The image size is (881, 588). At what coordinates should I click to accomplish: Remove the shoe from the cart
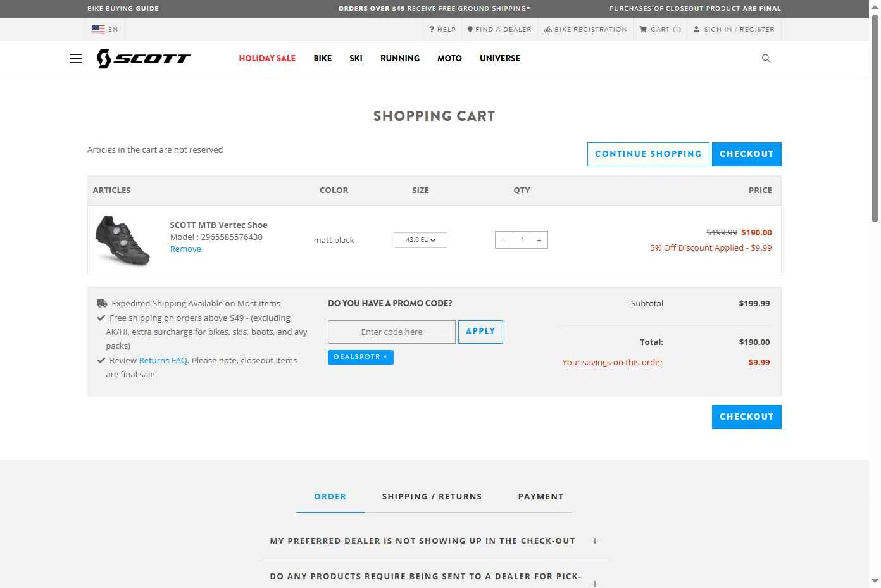click(x=185, y=249)
